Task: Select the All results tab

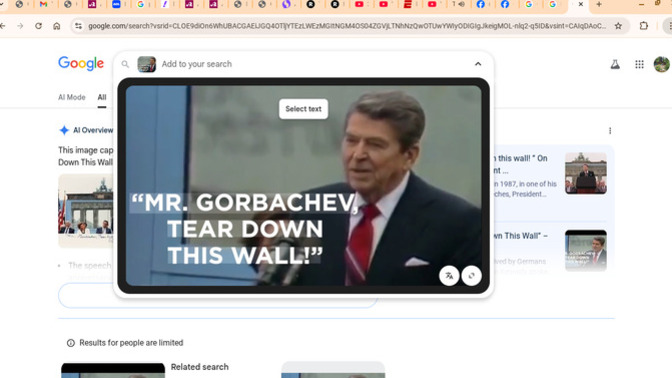Action: pyautogui.click(x=102, y=97)
